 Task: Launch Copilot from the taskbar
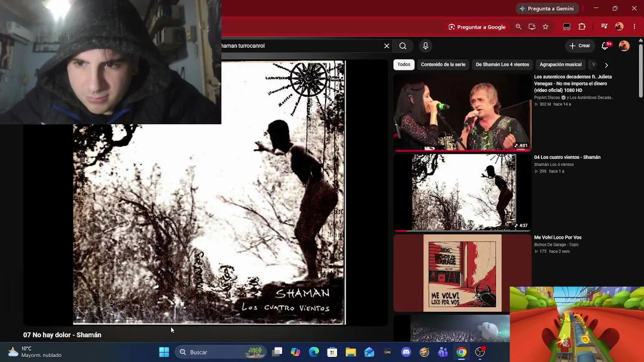tap(295, 352)
